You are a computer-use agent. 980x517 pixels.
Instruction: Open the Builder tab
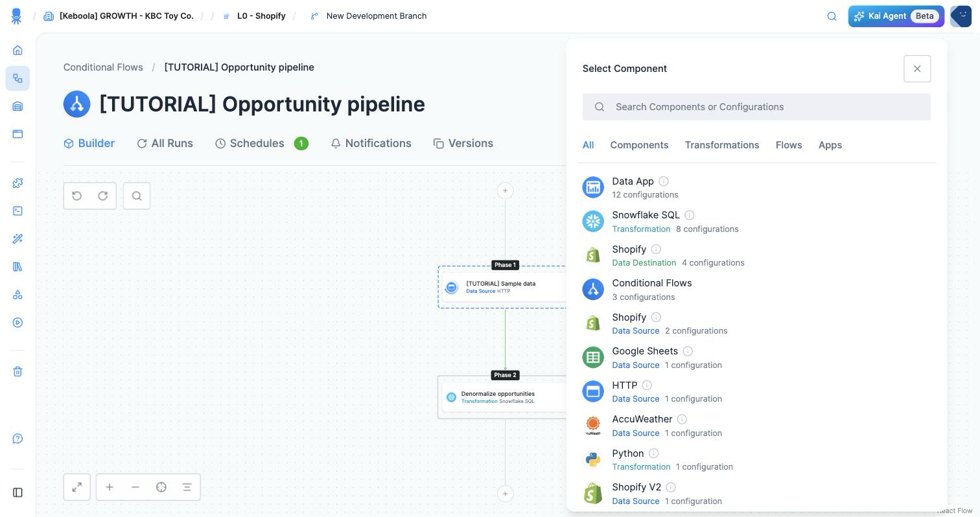coord(89,143)
